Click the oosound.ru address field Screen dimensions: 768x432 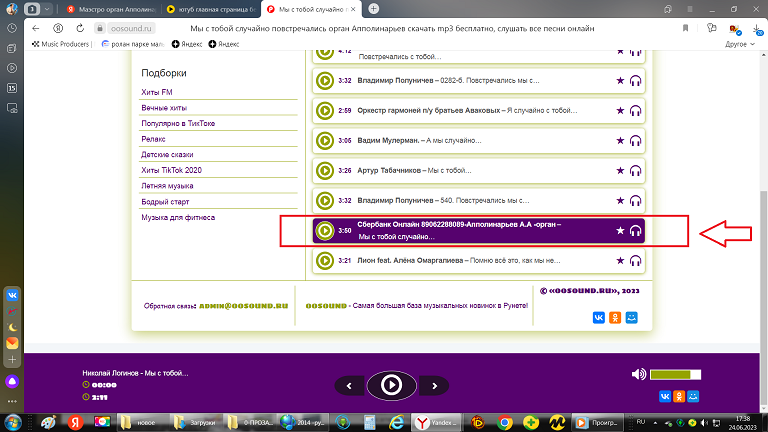131,28
